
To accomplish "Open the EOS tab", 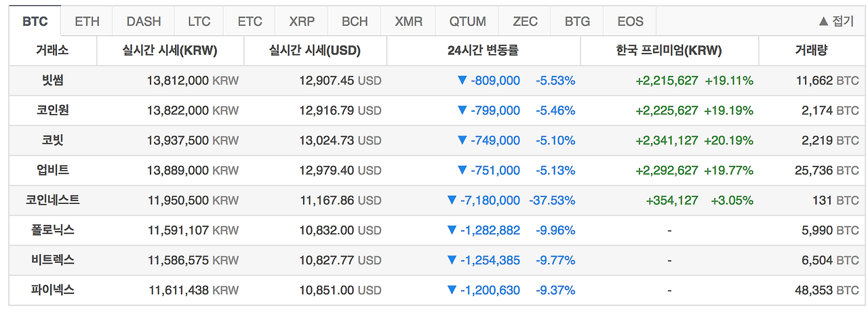I will [x=630, y=21].
